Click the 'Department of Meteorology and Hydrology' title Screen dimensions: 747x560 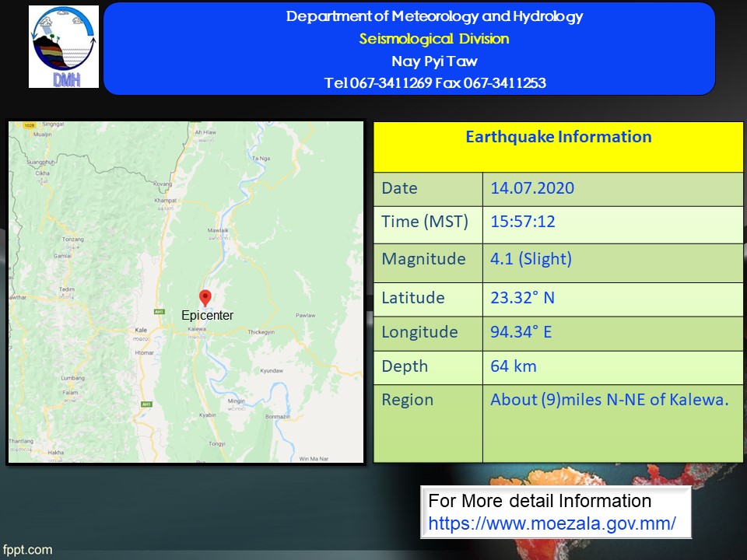[x=434, y=16]
